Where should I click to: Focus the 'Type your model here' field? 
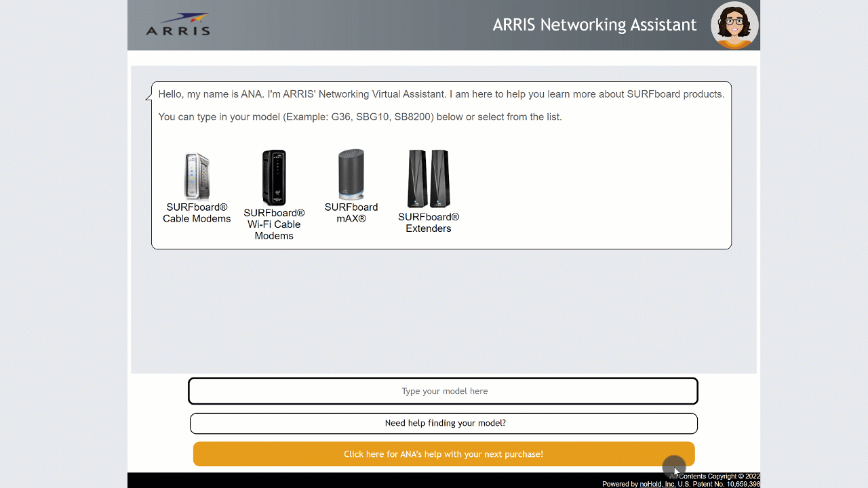coord(443,391)
